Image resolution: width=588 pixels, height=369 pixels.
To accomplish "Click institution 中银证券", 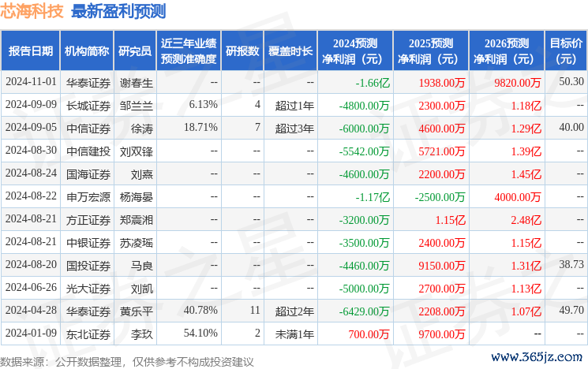I will 88,243.
